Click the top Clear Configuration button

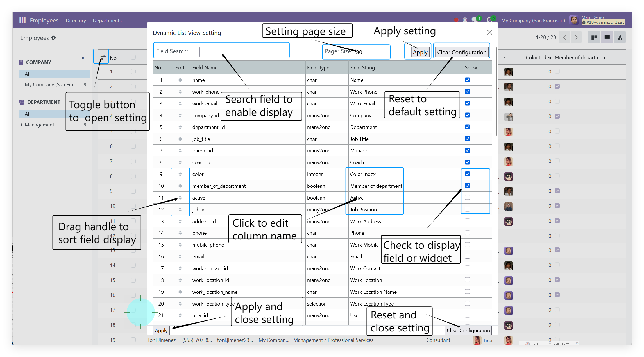click(x=461, y=52)
